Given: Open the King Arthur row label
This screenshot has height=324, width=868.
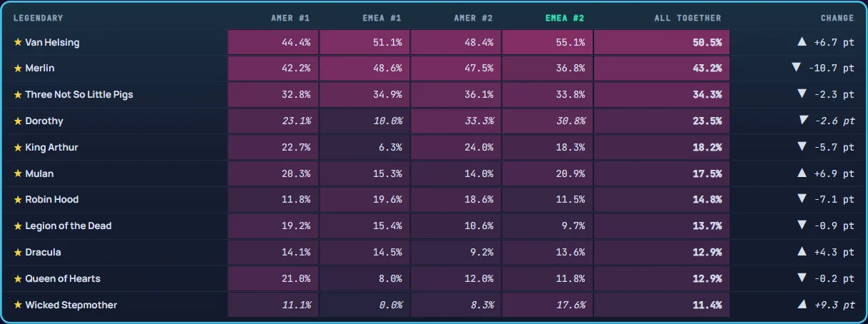Looking at the screenshot, I should (51, 148).
